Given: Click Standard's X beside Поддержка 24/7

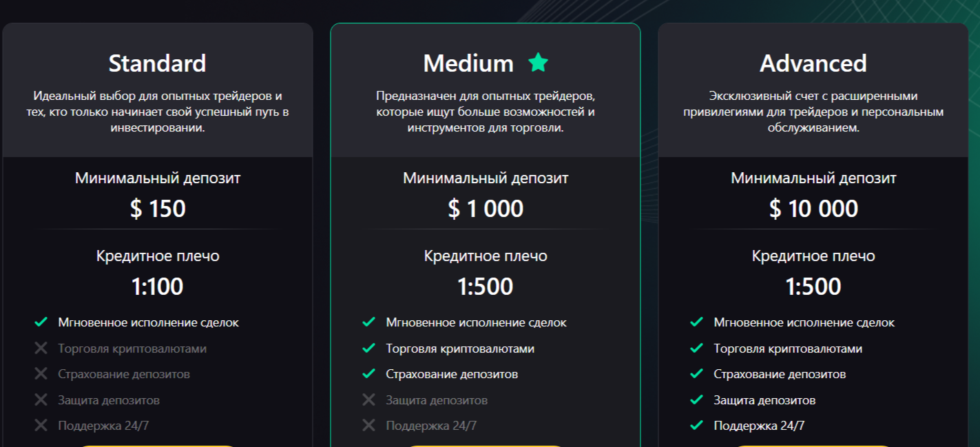Looking at the screenshot, I should coord(41,425).
